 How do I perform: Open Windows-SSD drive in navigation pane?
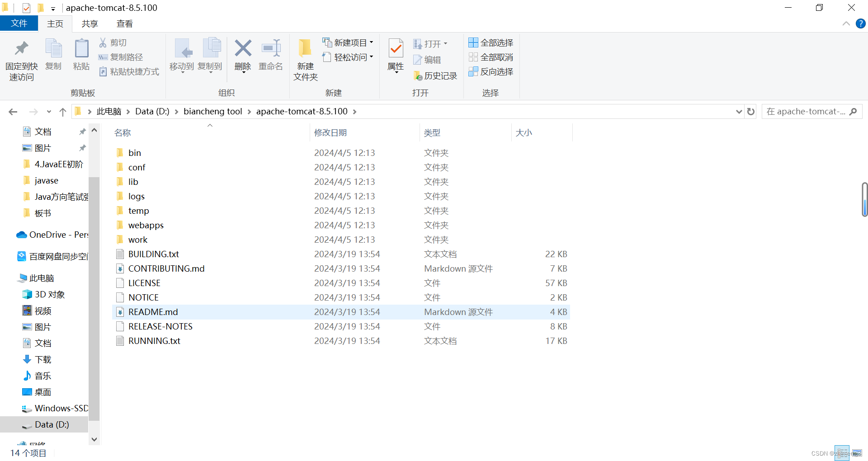click(55, 408)
